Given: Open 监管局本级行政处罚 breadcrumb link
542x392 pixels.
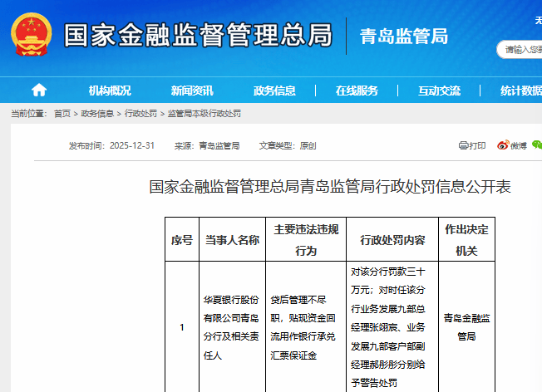Looking at the screenshot, I should (x=204, y=113).
